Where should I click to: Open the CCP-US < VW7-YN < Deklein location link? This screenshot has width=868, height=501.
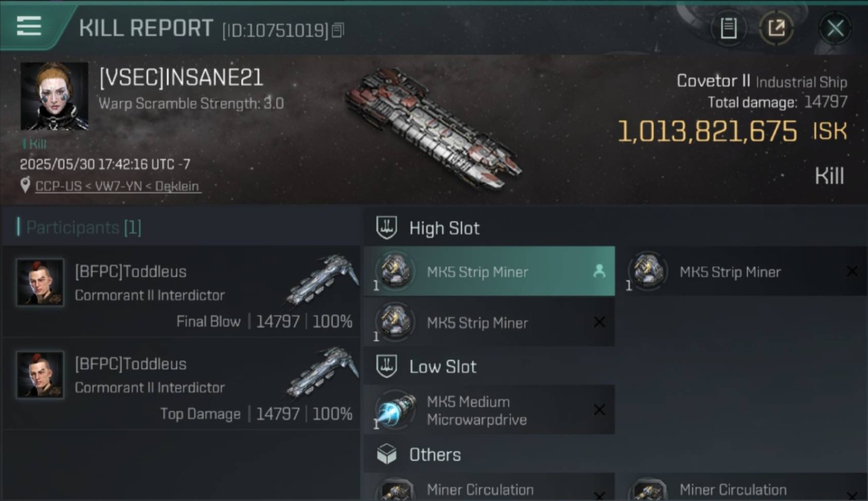coord(118,186)
